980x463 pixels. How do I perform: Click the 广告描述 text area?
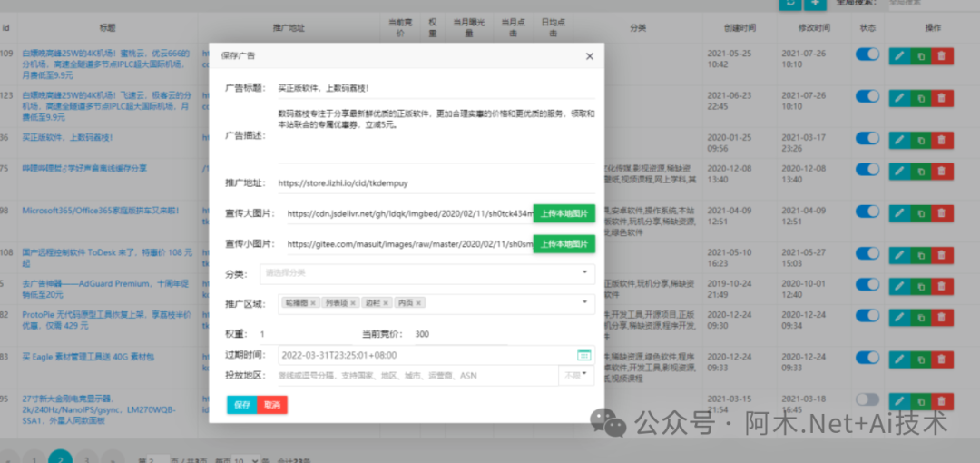(x=436, y=134)
